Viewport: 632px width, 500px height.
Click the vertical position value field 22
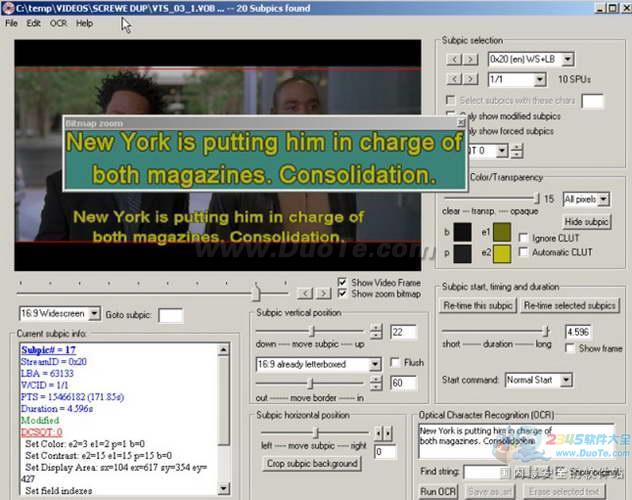[x=403, y=332]
